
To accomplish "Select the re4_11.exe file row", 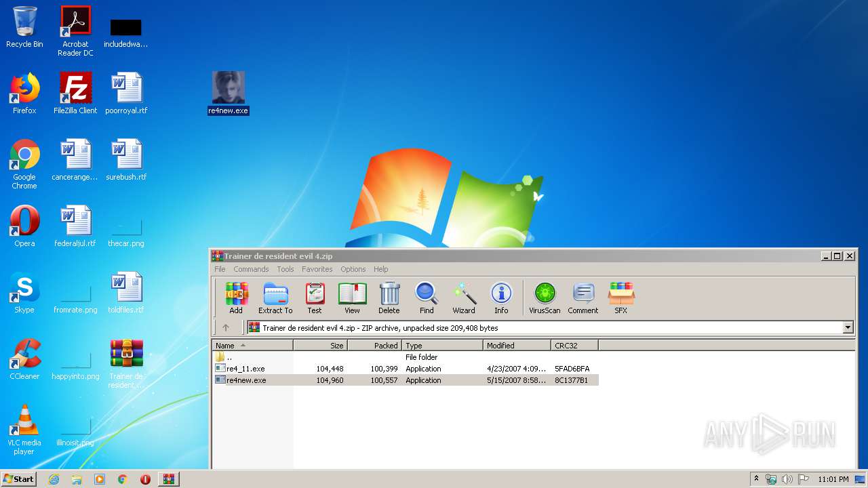I will click(406, 369).
